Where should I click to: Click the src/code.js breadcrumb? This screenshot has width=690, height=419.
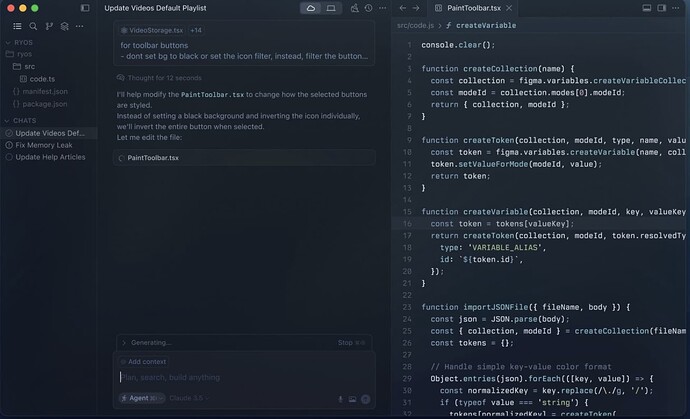[x=415, y=26]
